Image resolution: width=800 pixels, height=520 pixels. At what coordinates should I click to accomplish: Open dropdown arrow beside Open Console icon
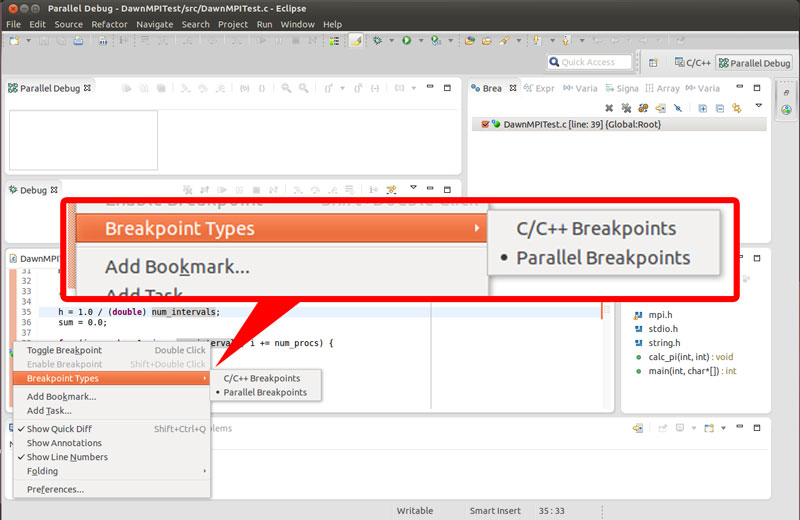pyautogui.click(x=723, y=428)
